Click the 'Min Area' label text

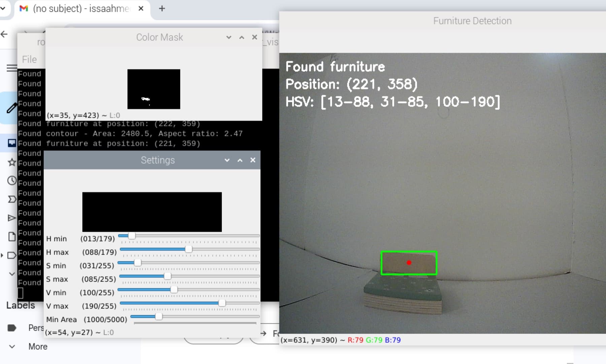pyautogui.click(x=61, y=319)
